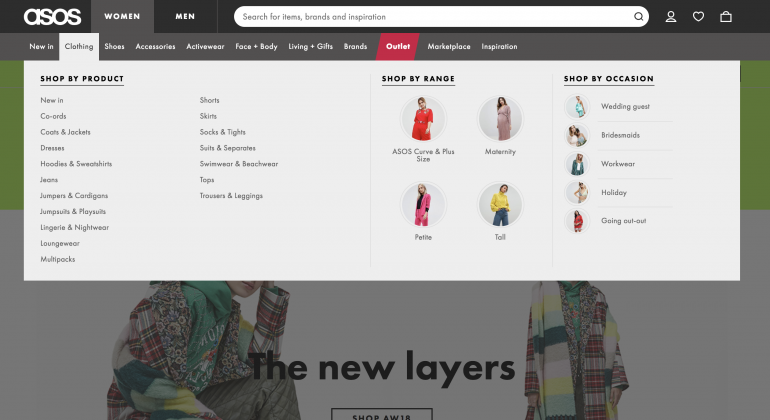
Task: Browse Suits & Separates
Action: (227, 148)
